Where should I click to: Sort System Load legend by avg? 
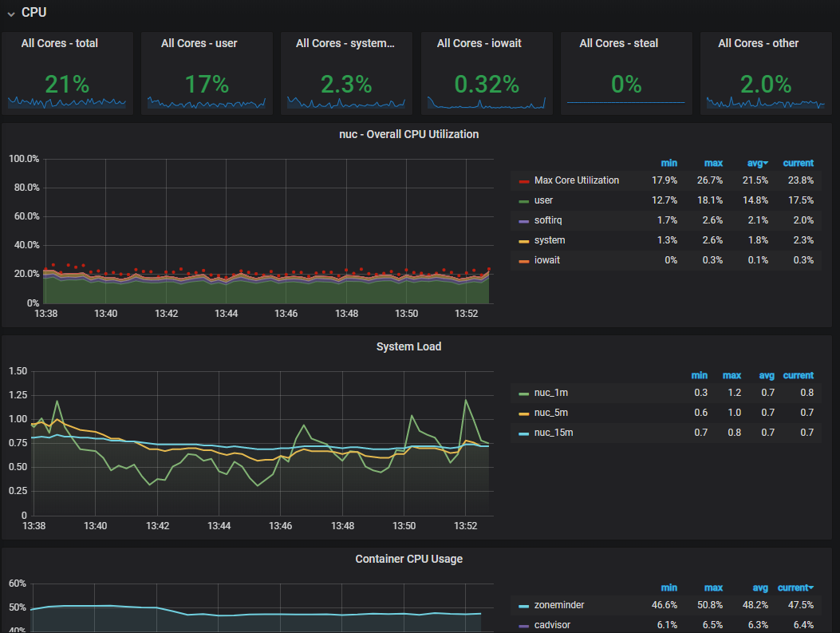(767, 375)
